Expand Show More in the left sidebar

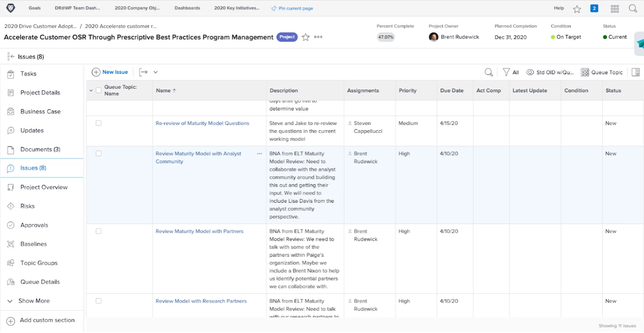point(34,301)
